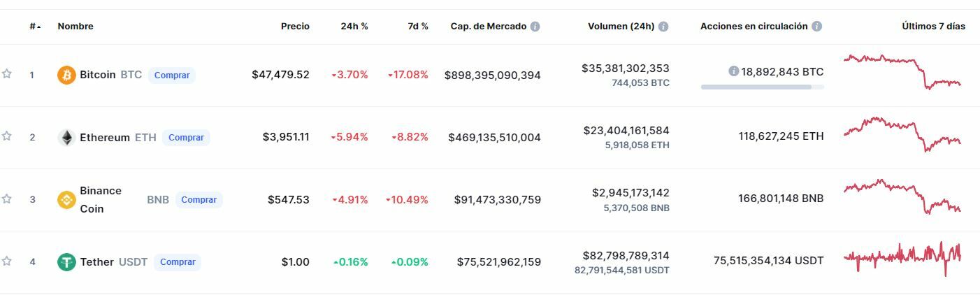Click the Tether logo icon
980x295 pixels.
pos(66,262)
